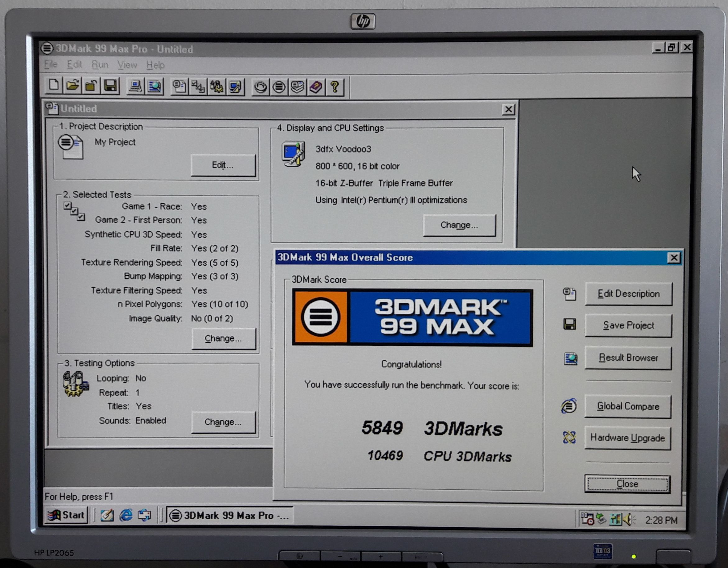This screenshot has height=568, width=728.
Task: Click the task scheduler tray icon
Action: [x=587, y=519]
